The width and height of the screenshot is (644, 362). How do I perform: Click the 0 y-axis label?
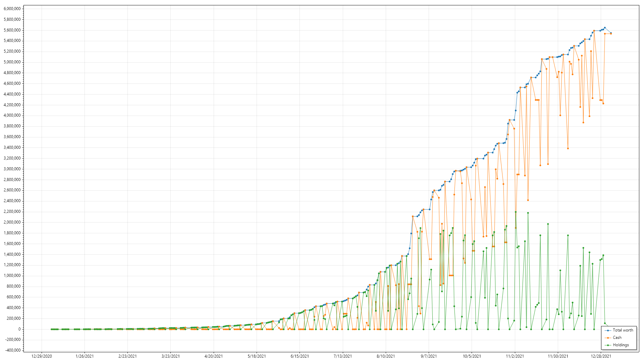click(19, 329)
